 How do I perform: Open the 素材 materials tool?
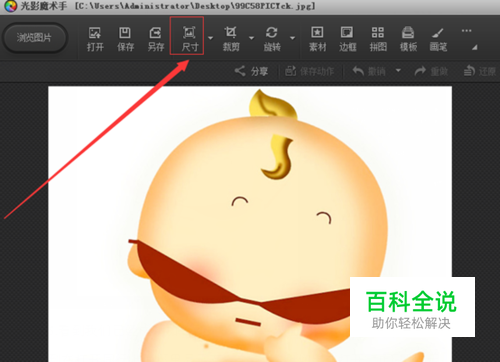coord(317,39)
